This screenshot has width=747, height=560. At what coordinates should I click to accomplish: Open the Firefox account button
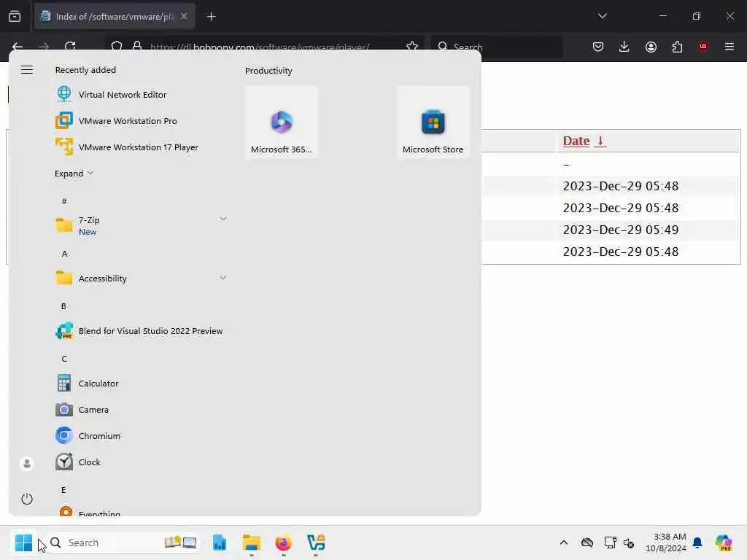click(651, 47)
